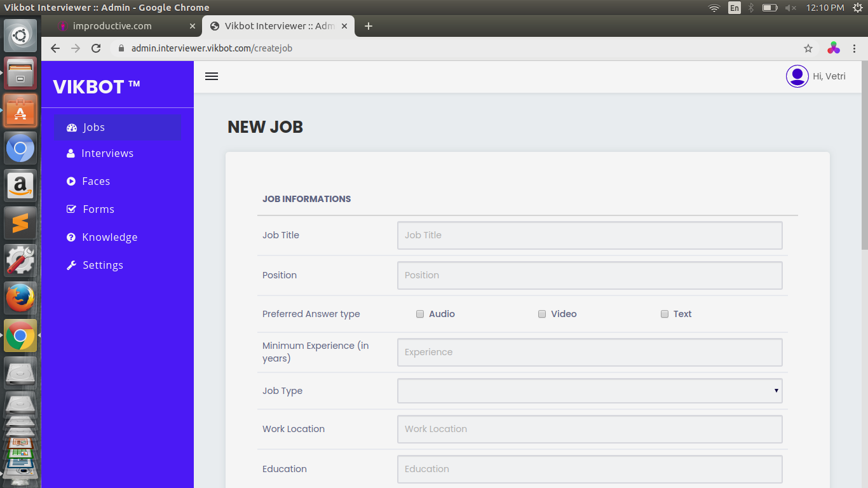The height and width of the screenshot is (488, 868).
Task: Select the Vikbot Interviewer tab
Action: coord(278,26)
